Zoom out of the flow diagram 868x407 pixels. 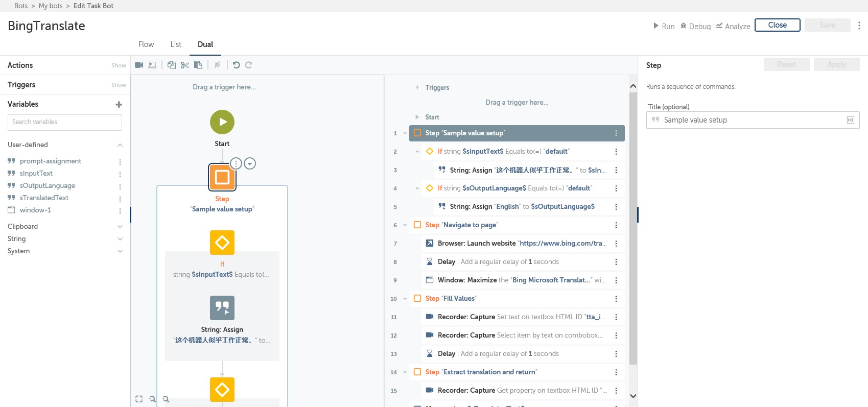pos(152,399)
